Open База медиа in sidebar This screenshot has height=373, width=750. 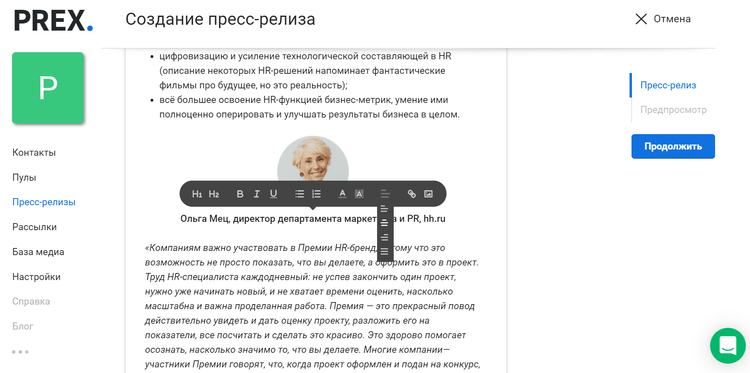pyautogui.click(x=38, y=252)
